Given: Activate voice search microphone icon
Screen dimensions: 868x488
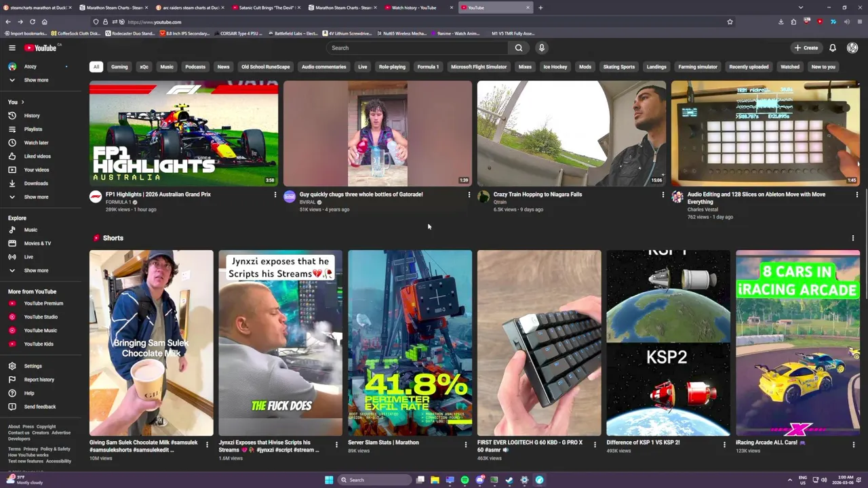Looking at the screenshot, I should point(541,47).
